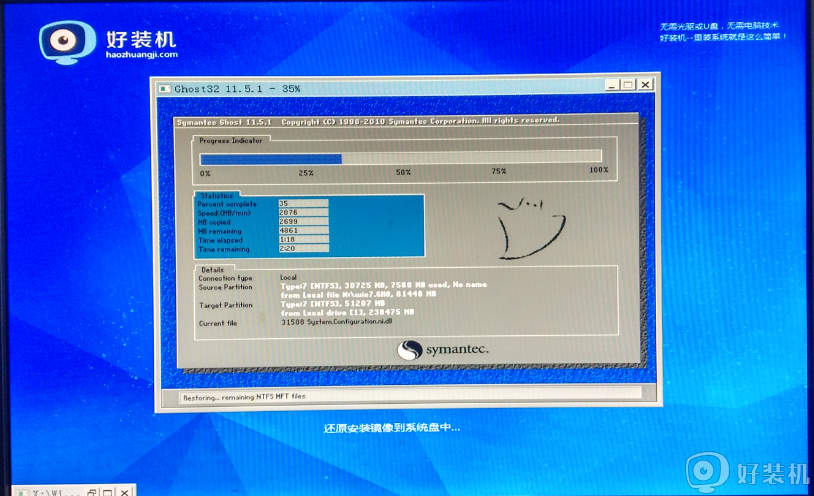Click the 还原安装镜像到系统盘中 message
Viewport: 814px width, 496px height.
tap(391, 428)
